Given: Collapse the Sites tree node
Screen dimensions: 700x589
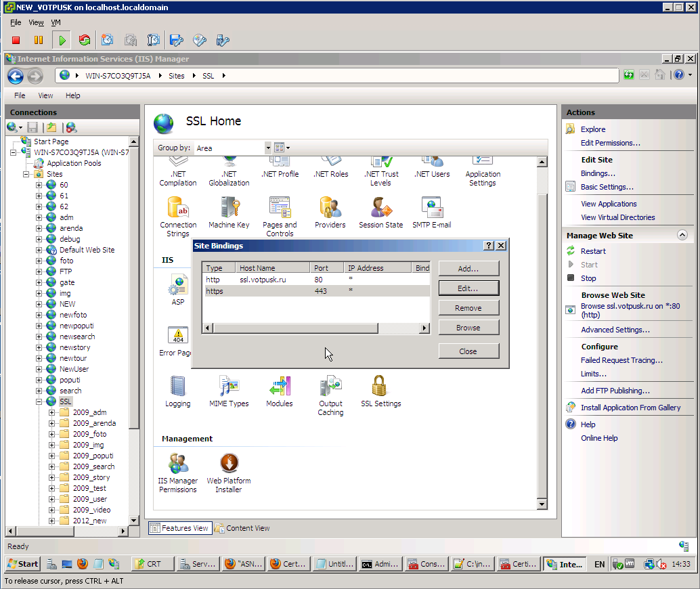Looking at the screenshot, I should [26, 174].
